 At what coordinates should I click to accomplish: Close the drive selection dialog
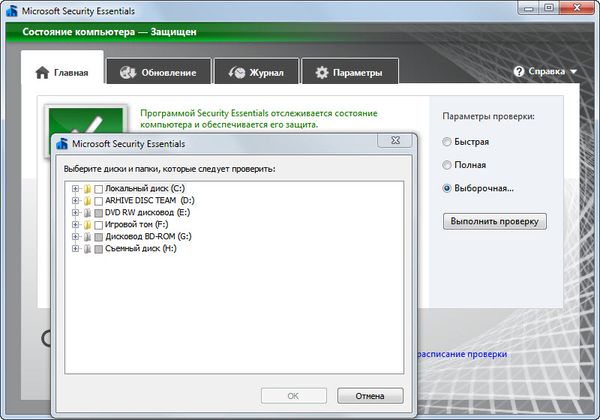pyautogui.click(x=395, y=140)
